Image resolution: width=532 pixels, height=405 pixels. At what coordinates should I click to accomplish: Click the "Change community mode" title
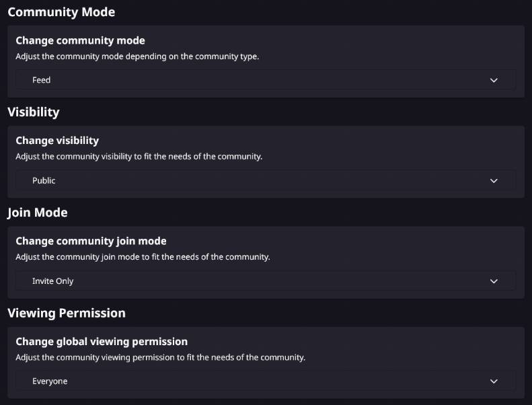point(80,40)
